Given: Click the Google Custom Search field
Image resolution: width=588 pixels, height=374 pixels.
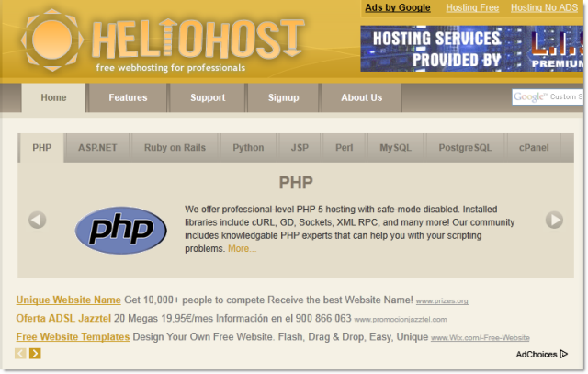Looking at the screenshot, I should [548, 97].
